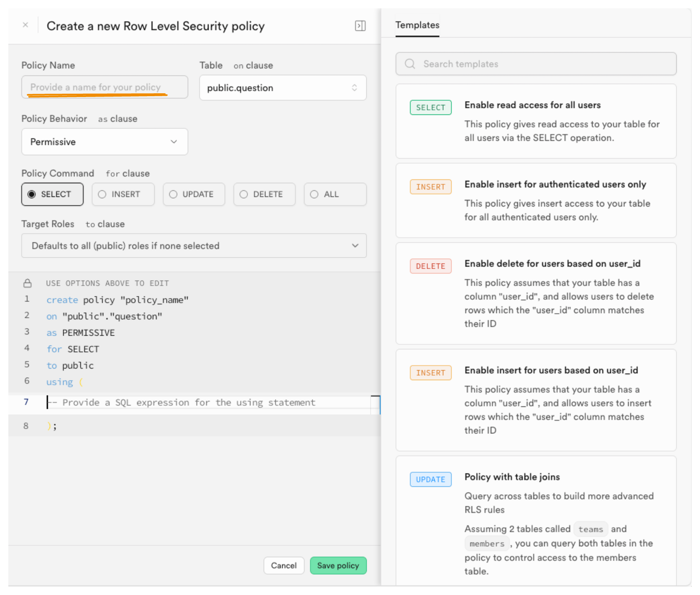Click the green SELECT template badge

430,107
